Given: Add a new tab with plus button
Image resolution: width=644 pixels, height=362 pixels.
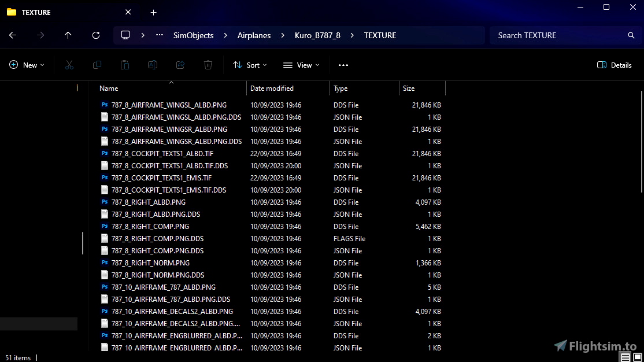Looking at the screenshot, I should pyautogui.click(x=153, y=12).
